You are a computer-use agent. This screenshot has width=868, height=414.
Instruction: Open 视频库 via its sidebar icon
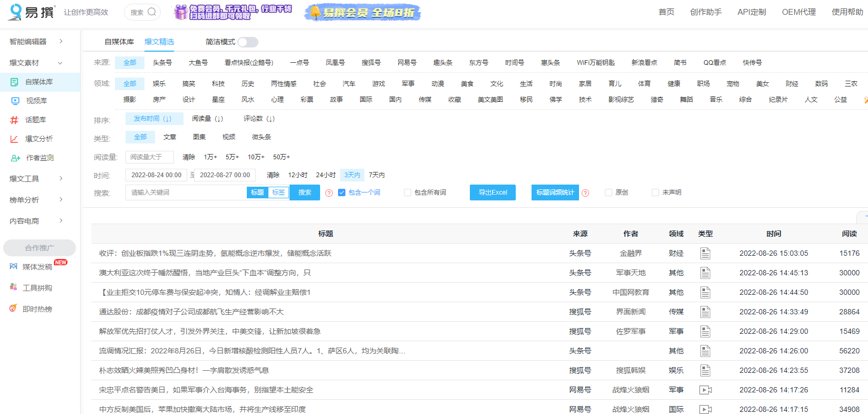click(15, 101)
